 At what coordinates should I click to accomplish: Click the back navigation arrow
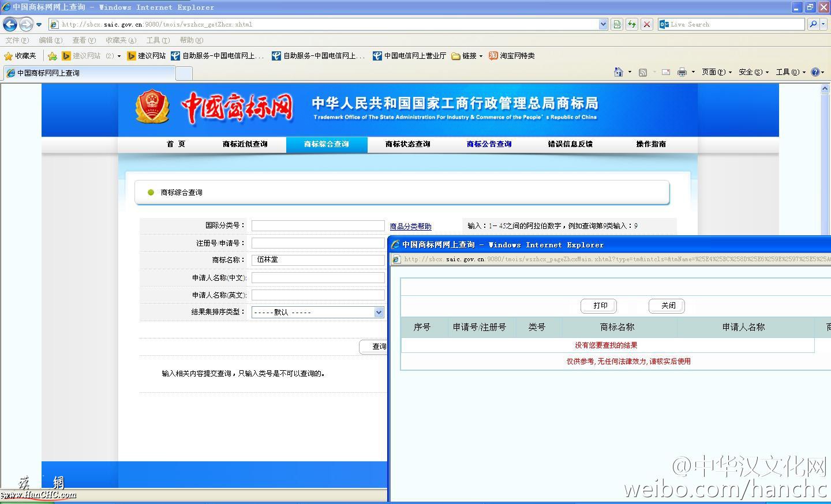[x=9, y=24]
